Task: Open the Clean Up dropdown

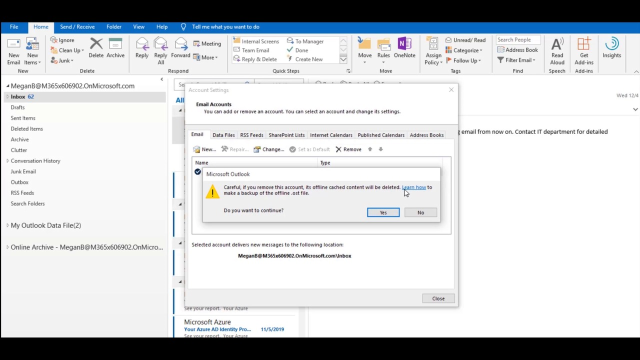Action: tap(67, 50)
